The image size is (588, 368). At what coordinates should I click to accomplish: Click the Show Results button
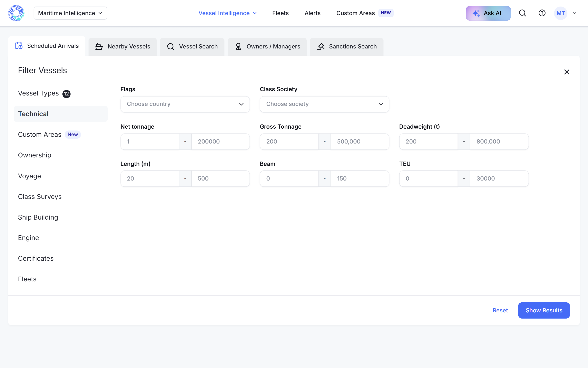(x=544, y=310)
